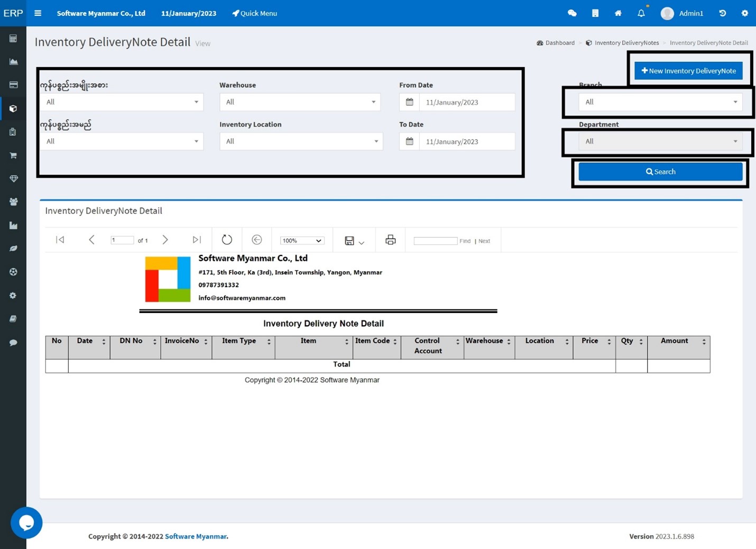Open the first Burmese-labeled item type dropdown
This screenshot has height=549, width=756.
[x=122, y=102]
